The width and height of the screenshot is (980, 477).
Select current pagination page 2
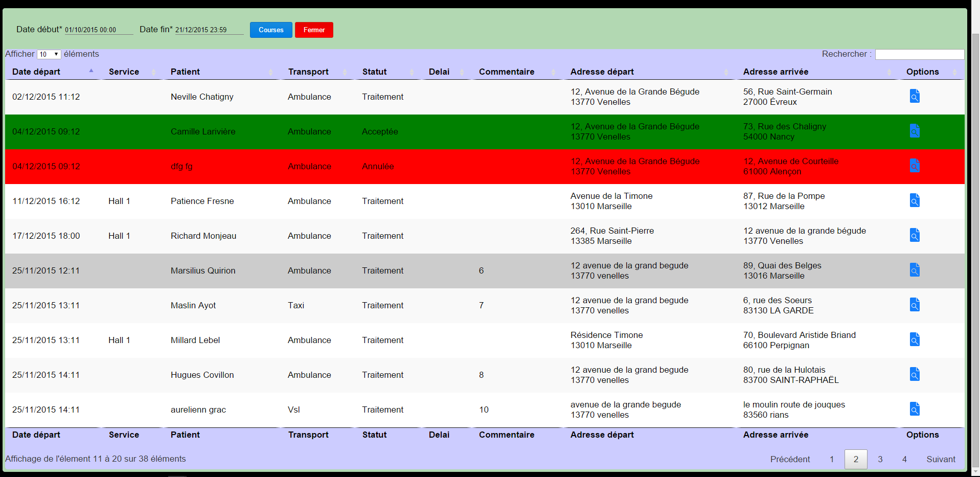point(856,459)
